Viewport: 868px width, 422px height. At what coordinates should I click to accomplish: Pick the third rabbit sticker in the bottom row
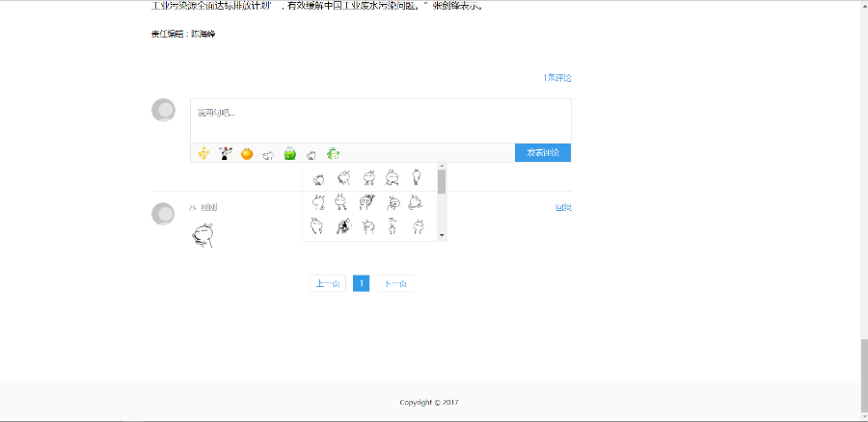(x=368, y=226)
